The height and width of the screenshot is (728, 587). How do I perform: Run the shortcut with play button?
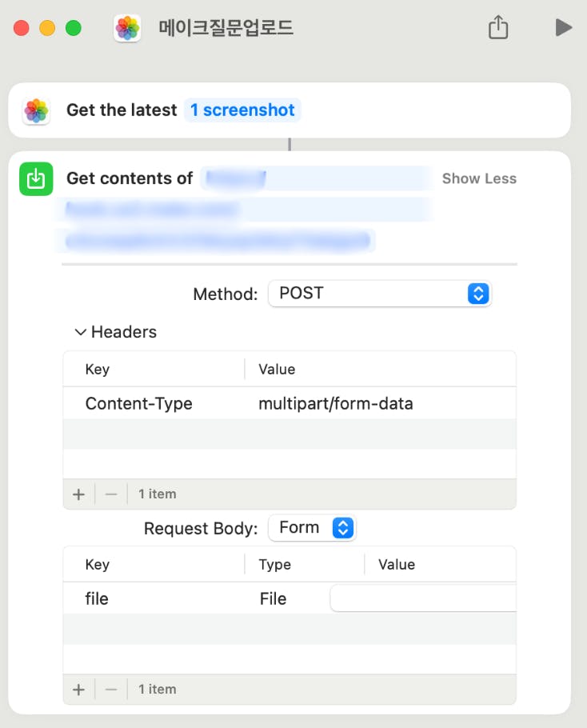click(563, 28)
